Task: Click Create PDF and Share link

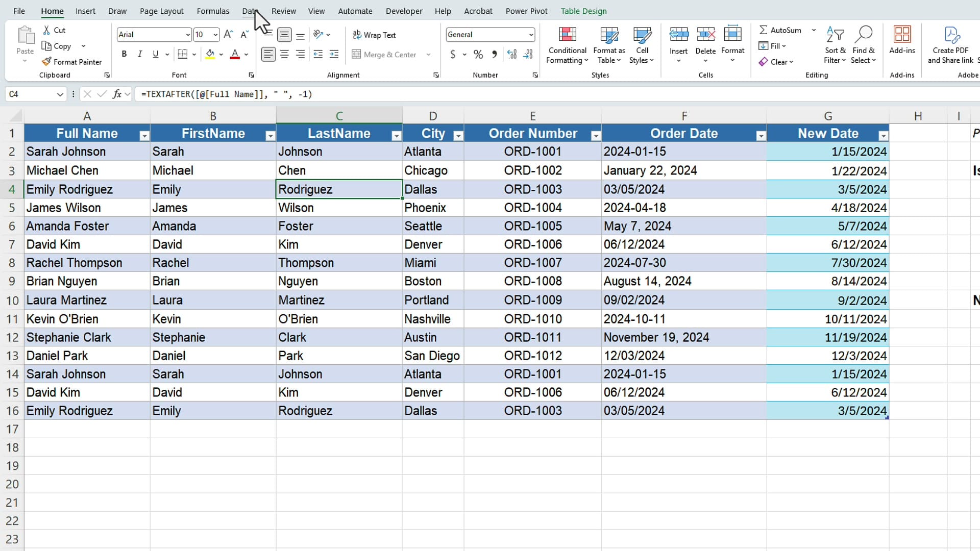Action: [951, 45]
